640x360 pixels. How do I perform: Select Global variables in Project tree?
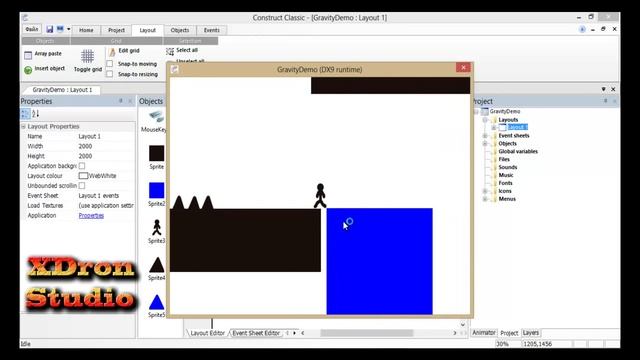pyautogui.click(x=518, y=151)
